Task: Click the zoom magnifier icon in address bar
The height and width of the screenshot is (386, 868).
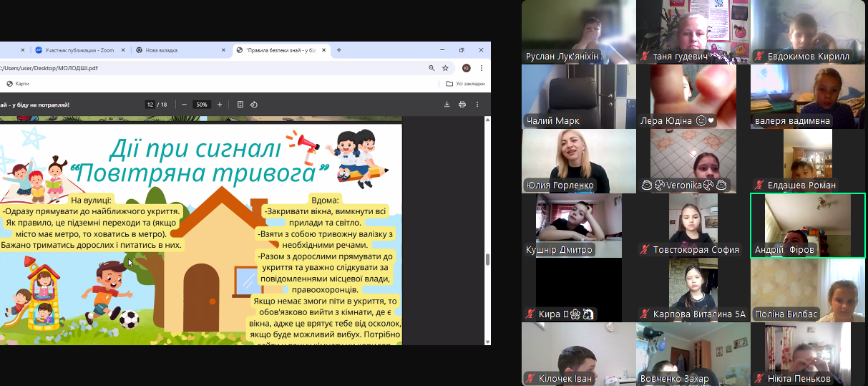Action: 431,68
